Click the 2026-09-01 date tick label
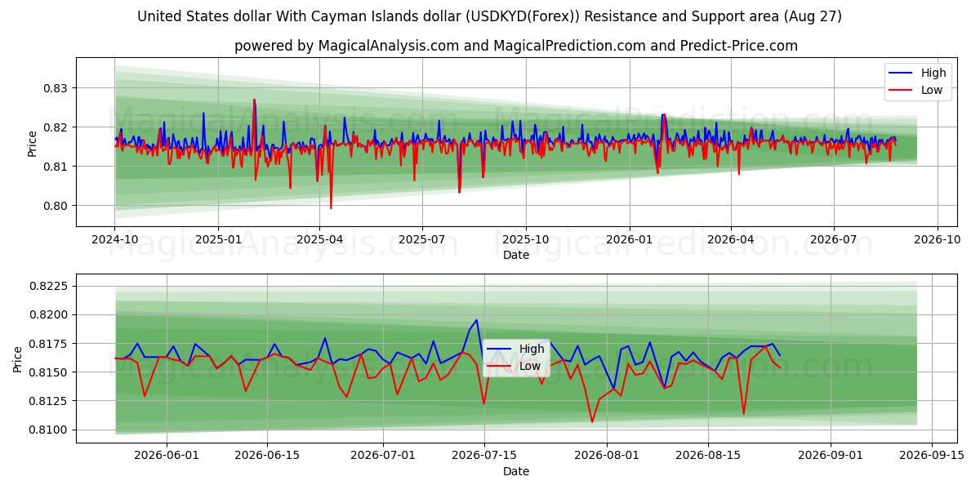Viewport: 980px width, 490px height. click(830, 457)
